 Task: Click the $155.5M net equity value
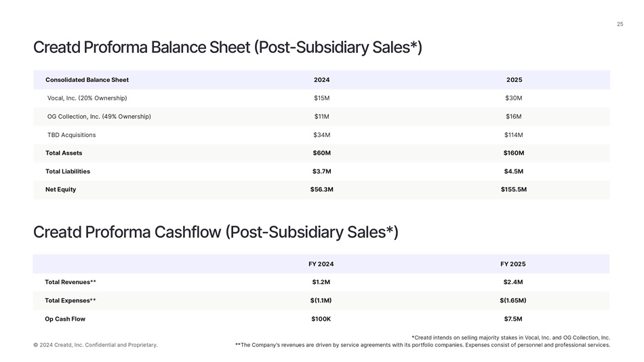513,190
